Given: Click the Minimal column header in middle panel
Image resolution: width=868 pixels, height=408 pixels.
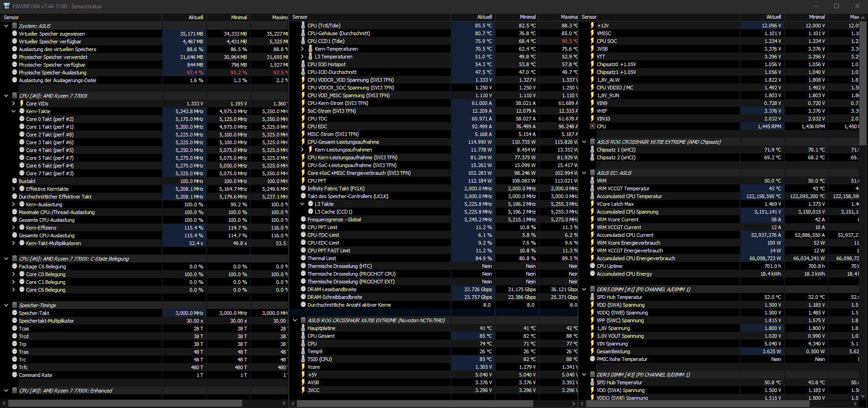Looking at the screenshot, I should (x=517, y=17).
